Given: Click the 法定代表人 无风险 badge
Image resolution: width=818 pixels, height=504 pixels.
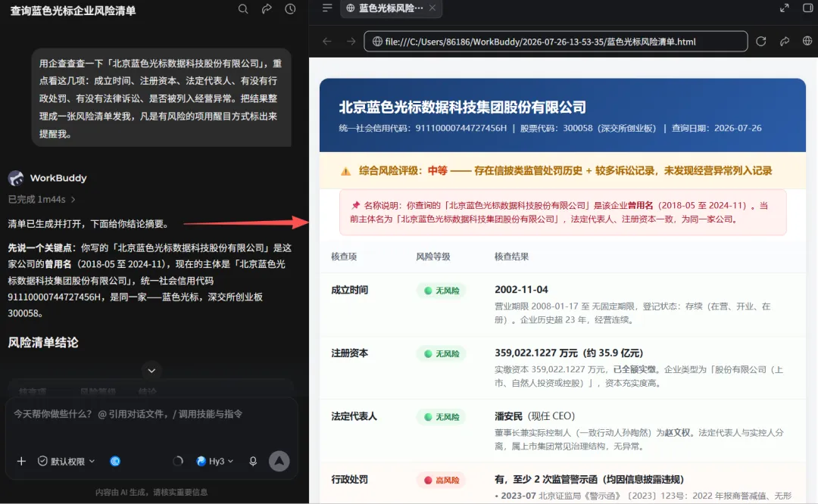Looking at the screenshot, I should click(442, 417).
